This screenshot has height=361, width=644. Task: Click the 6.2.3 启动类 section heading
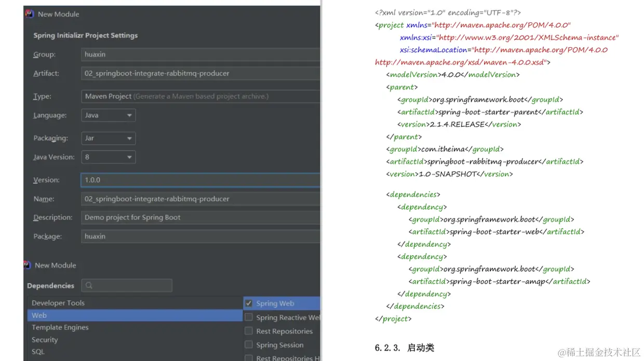tap(404, 348)
